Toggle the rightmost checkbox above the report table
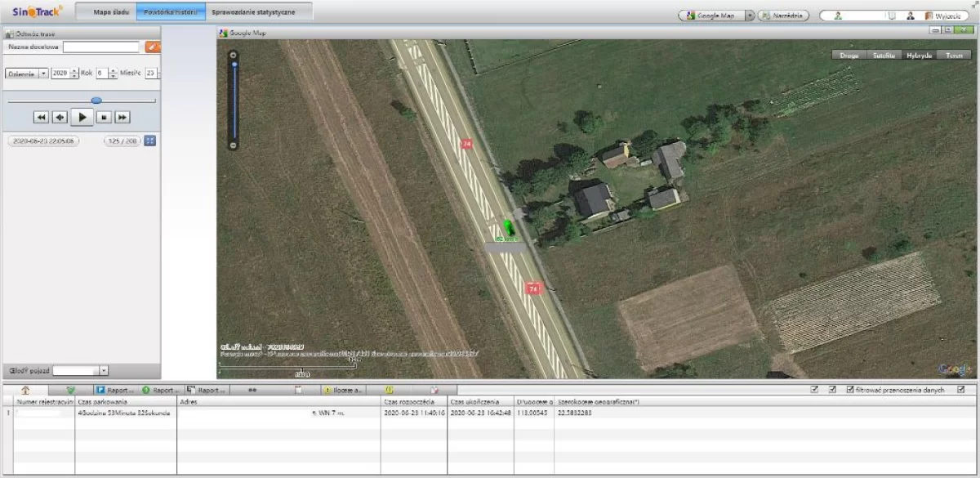The height and width of the screenshot is (478, 980). [961, 390]
